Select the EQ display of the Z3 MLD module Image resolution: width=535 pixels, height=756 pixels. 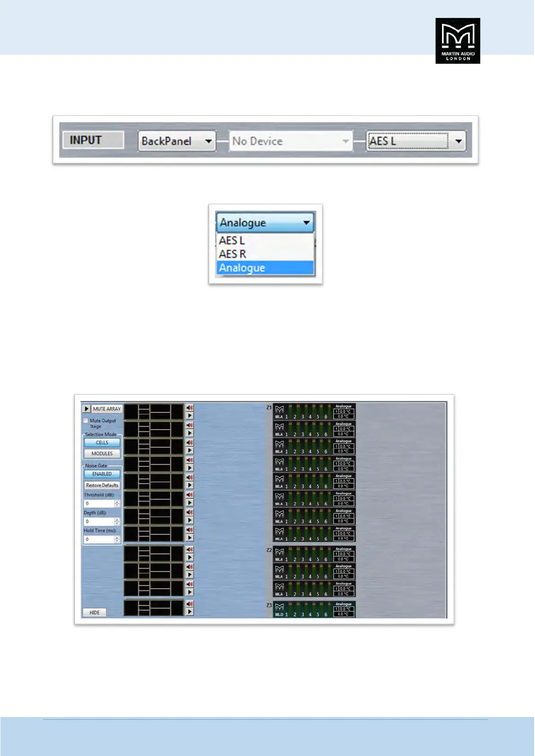154,608
